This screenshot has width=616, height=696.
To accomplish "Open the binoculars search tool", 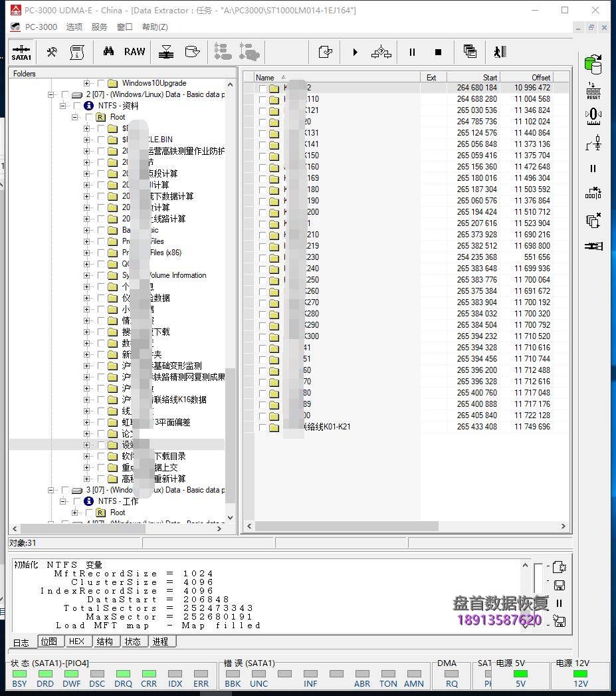I will click(x=108, y=51).
